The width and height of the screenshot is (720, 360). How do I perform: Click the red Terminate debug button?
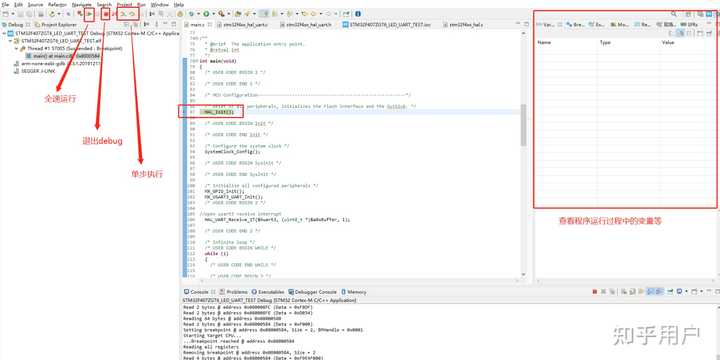click(x=106, y=14)
